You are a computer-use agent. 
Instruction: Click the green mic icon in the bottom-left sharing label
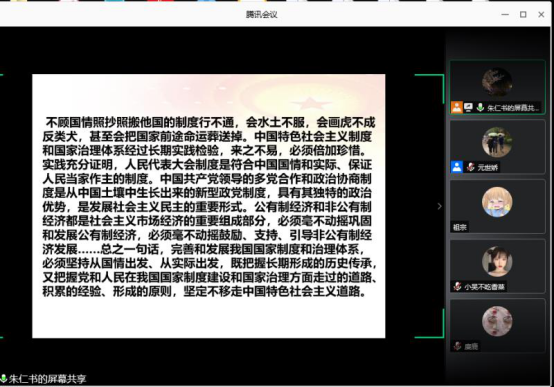tap(4, 379)
